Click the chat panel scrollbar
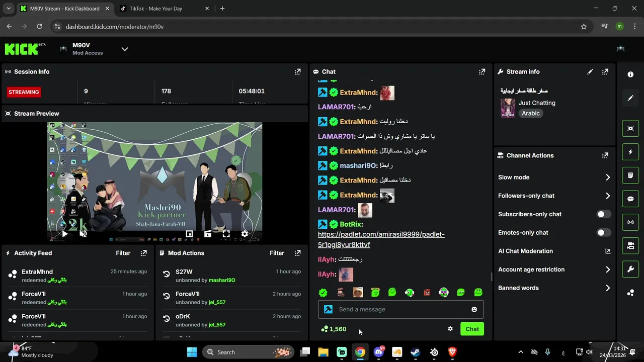The height and width of the screenshot is (362, 644). [x=492, y=277]
